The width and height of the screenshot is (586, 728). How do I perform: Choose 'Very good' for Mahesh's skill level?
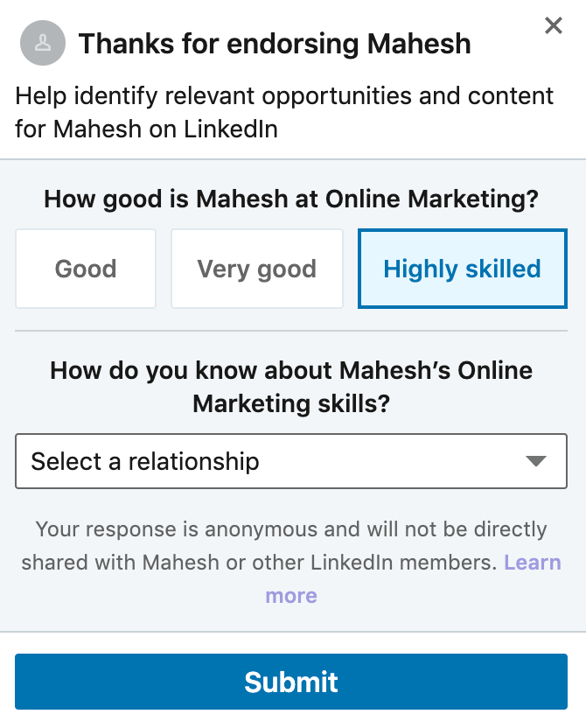(x=256, y=268)
